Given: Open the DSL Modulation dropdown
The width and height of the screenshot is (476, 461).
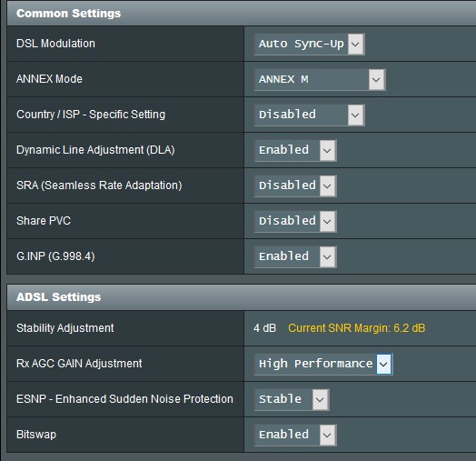Looking at the screenshot, I should click(x=310, y=44).
